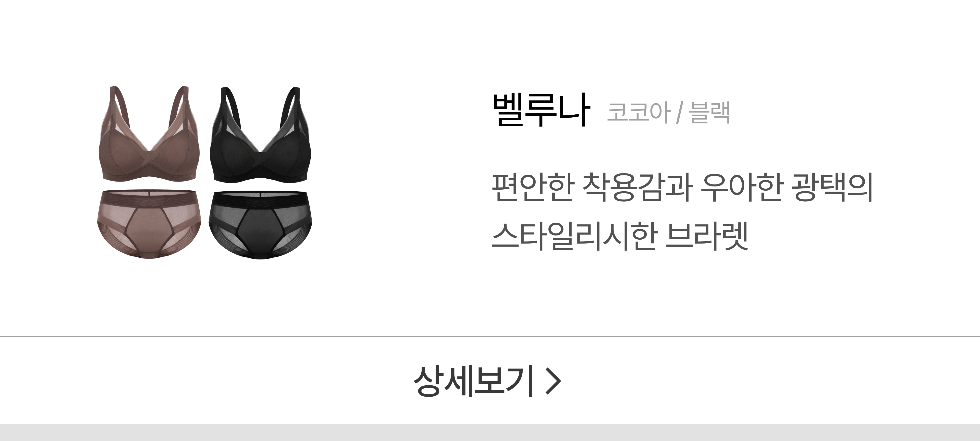The height and width of the screenshot is (441, 980).
Task: Choose the cocoa-colored panty image
Action: click(x=147, y=224)
